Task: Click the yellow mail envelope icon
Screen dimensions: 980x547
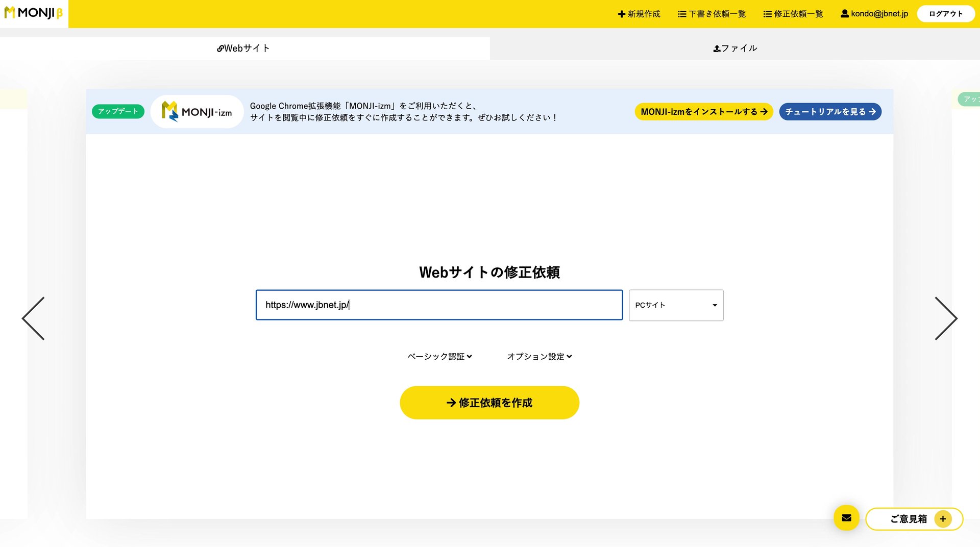Action: point(846,518)
